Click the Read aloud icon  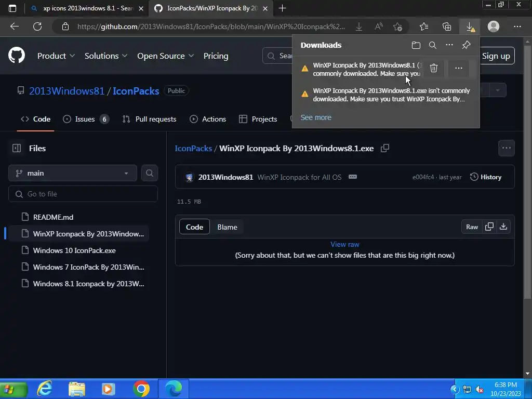pos(379,27)
